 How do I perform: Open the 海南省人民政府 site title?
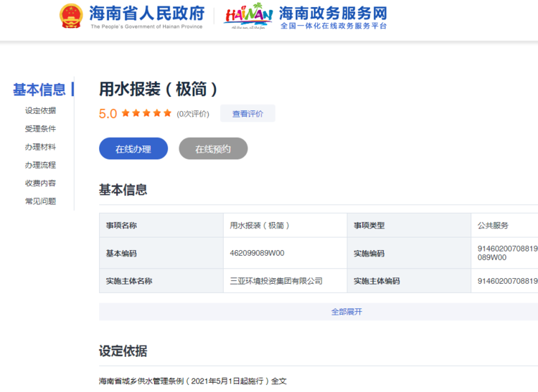(x=146, y=14)
